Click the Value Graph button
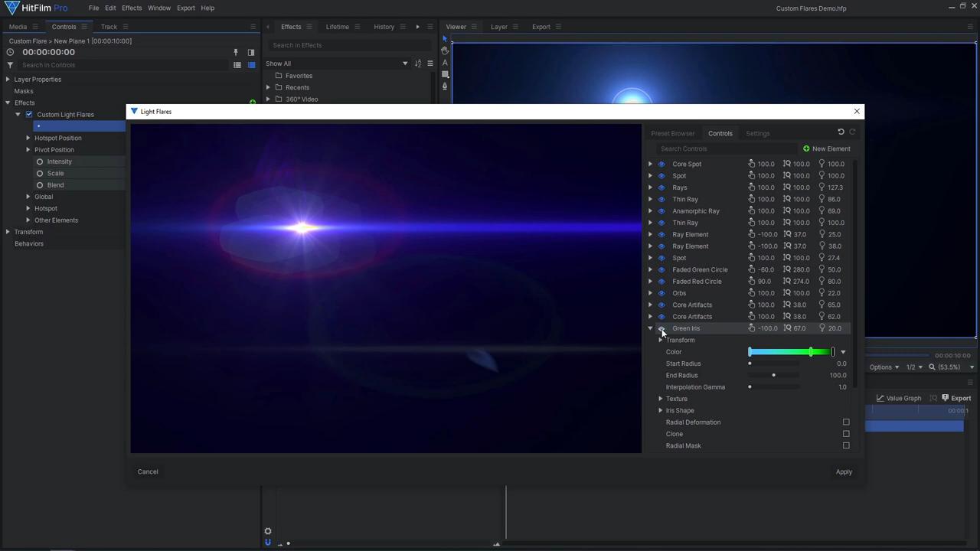The width and height of the screenshot is (980, 551). pos(899,398)
